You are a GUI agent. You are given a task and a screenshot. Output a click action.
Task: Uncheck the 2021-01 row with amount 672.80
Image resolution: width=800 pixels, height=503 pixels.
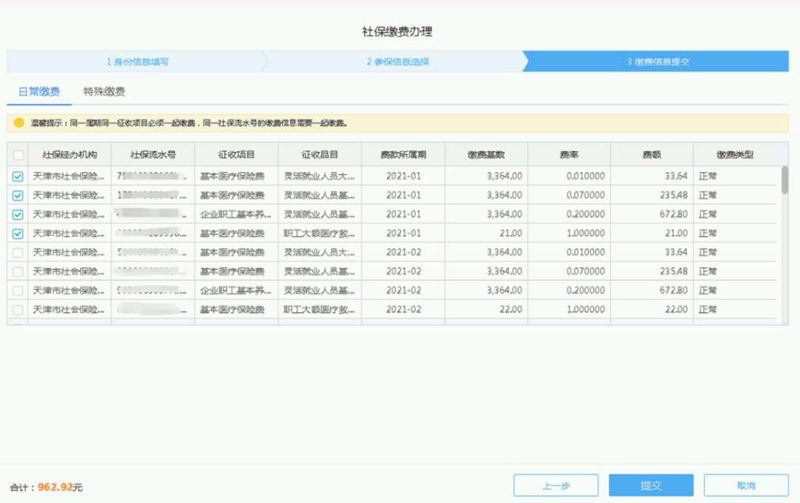coord(18,214)
